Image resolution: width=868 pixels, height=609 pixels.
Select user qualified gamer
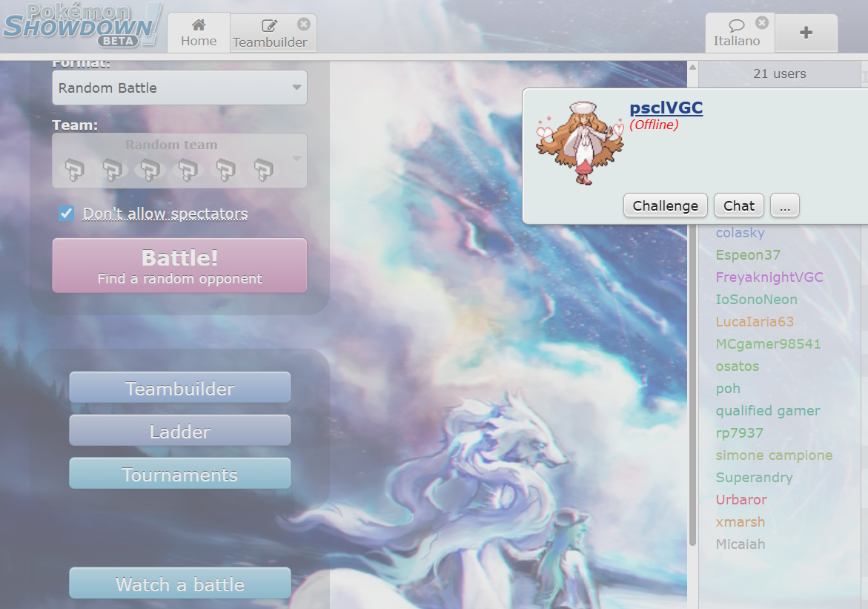(x=767, y=411)
